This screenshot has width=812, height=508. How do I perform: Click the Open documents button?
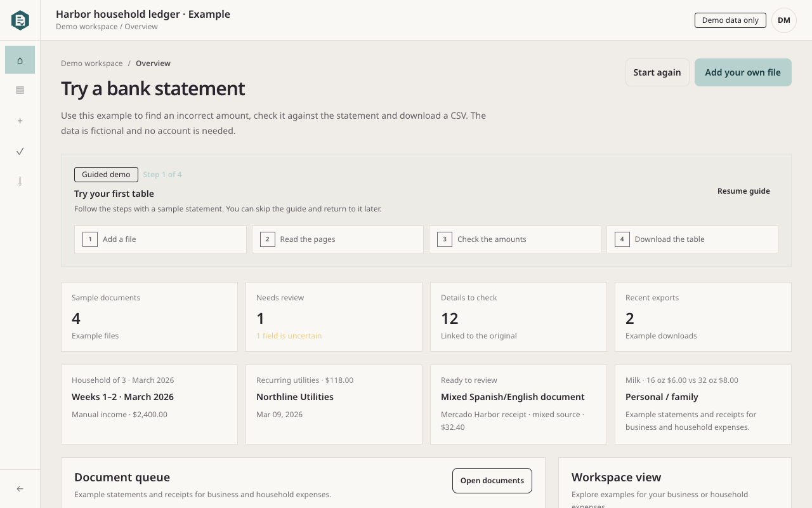pos(492,481)
